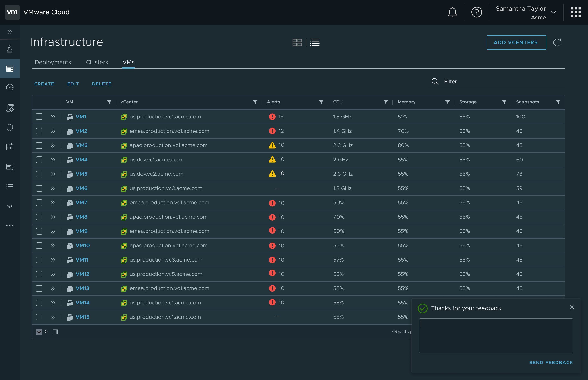
Task: Expand the VM9 row details
Action: point(52,231)
